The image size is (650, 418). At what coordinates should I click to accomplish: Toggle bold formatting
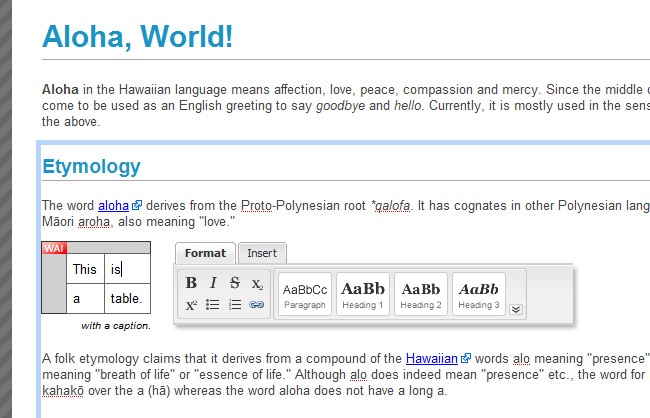point(191,283)
